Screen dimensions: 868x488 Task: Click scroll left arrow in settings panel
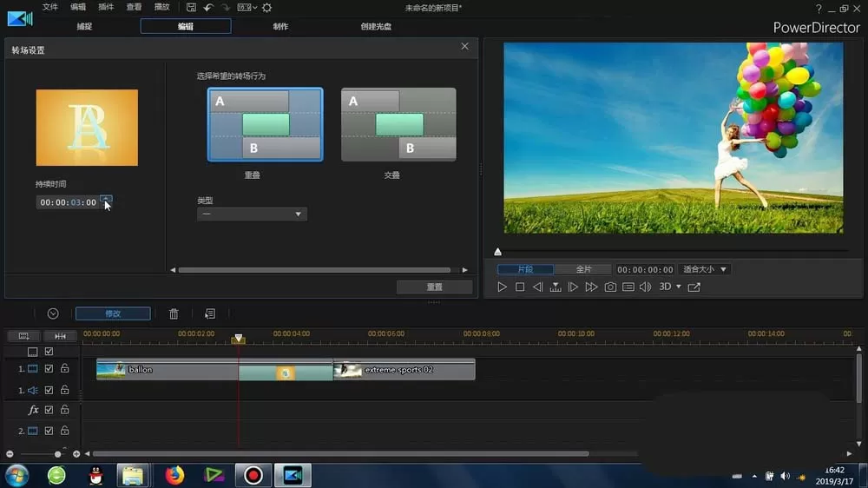click(x=173, y=270)
